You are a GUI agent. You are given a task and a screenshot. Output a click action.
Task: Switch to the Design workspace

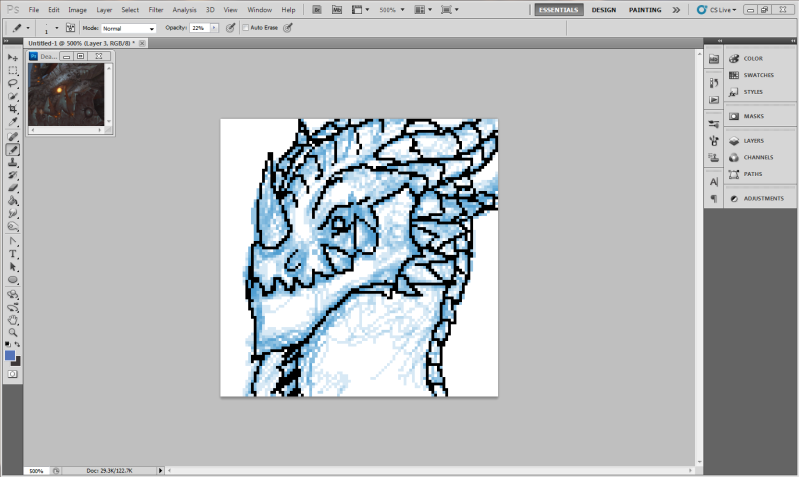(604, 10)
